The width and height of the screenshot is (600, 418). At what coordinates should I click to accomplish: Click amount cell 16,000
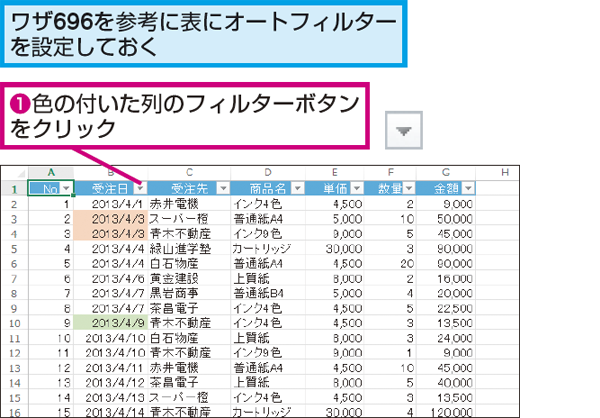point(446,278)
